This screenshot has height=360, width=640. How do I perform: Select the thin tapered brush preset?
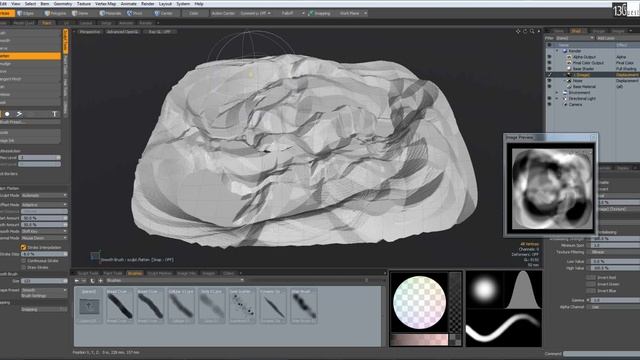tap(273, 306)
